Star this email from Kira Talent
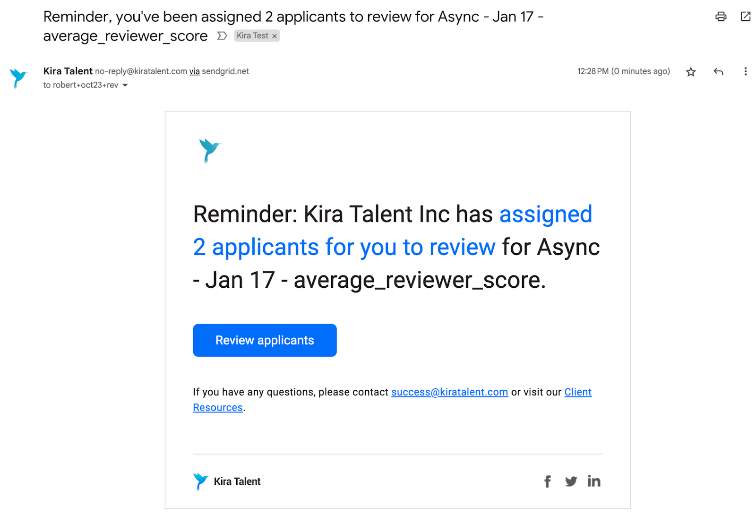 click(x=691, y=72)
